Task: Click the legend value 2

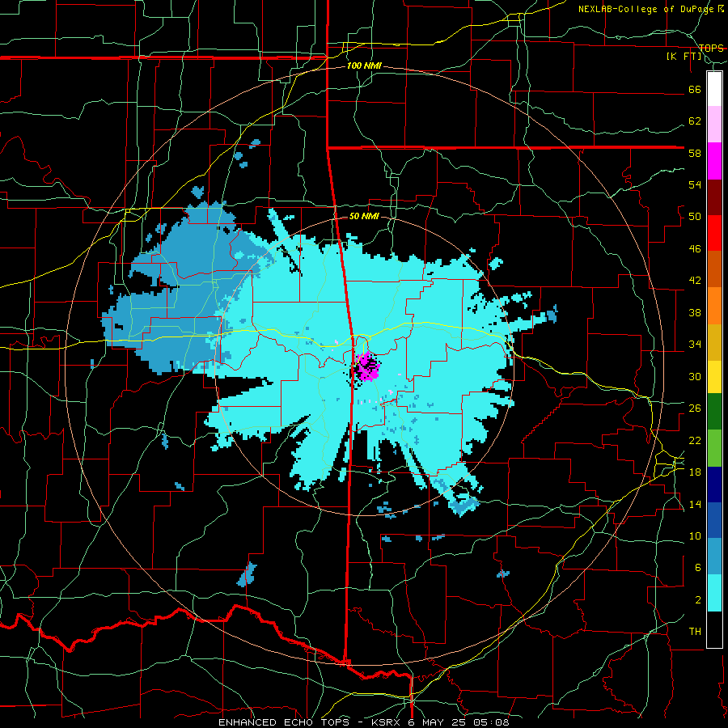Action: (x=698, y=600)
